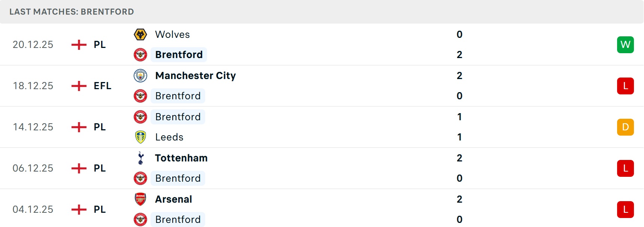
Task: Click the 14.12.25 match date
Action: 33,127
